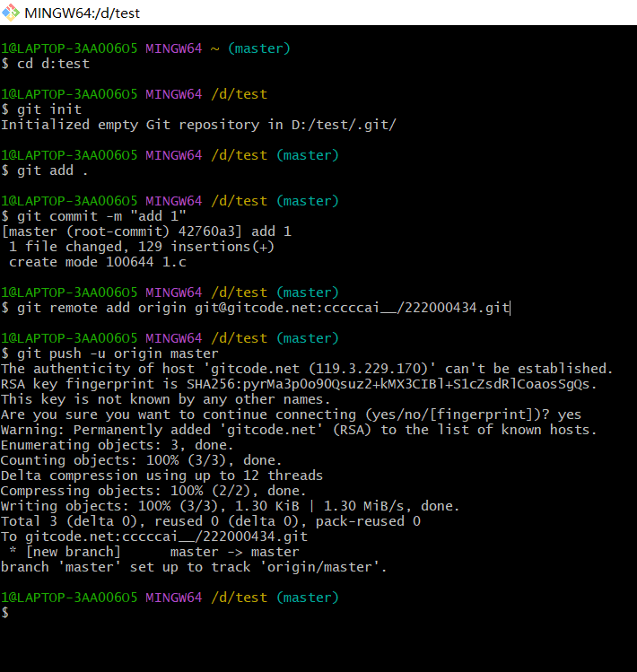Click the branch 'master' set up to track line
The image size is (637, 672).
coord(193,567)
